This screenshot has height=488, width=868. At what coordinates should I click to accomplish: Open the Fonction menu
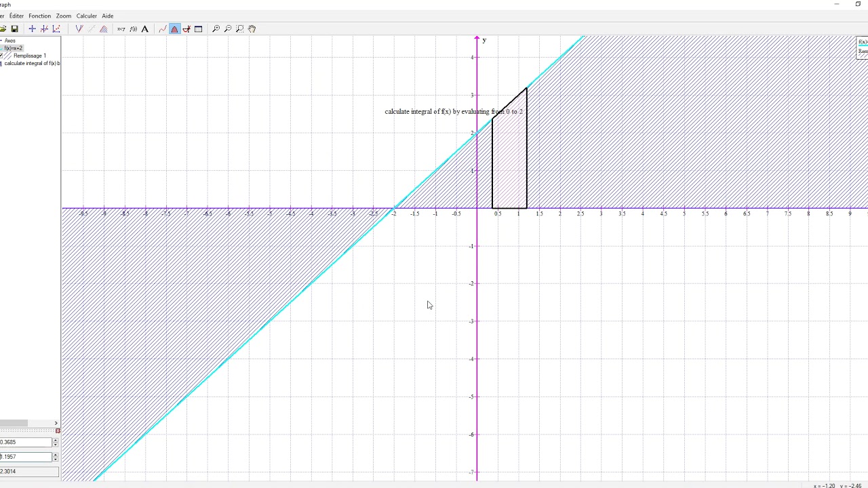point(39,16)
